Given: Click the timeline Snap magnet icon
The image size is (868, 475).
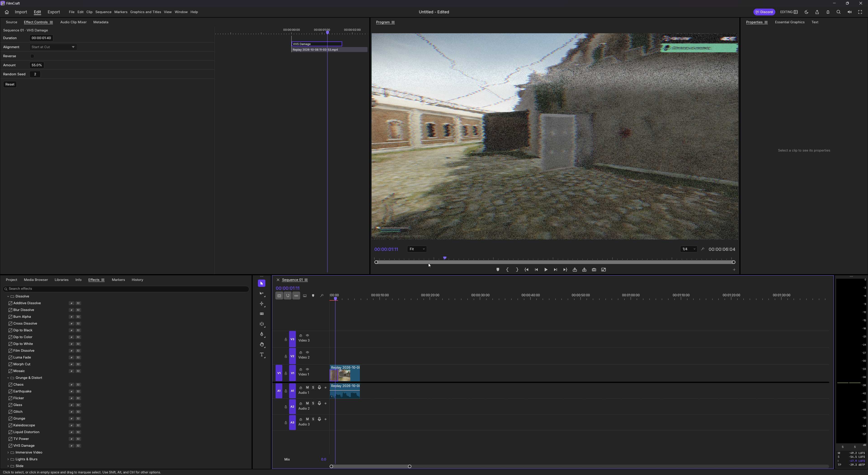Looking at the screenshot, I should (288, 296).
